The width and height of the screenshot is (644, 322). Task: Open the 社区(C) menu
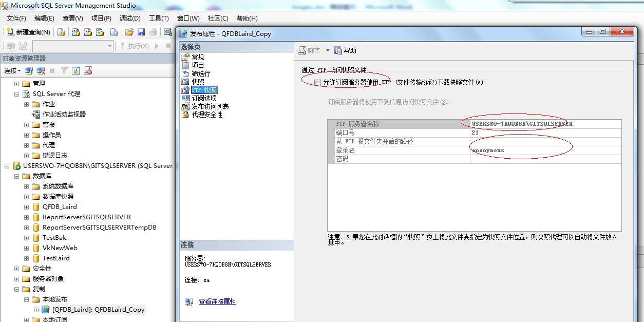[218, 18]
